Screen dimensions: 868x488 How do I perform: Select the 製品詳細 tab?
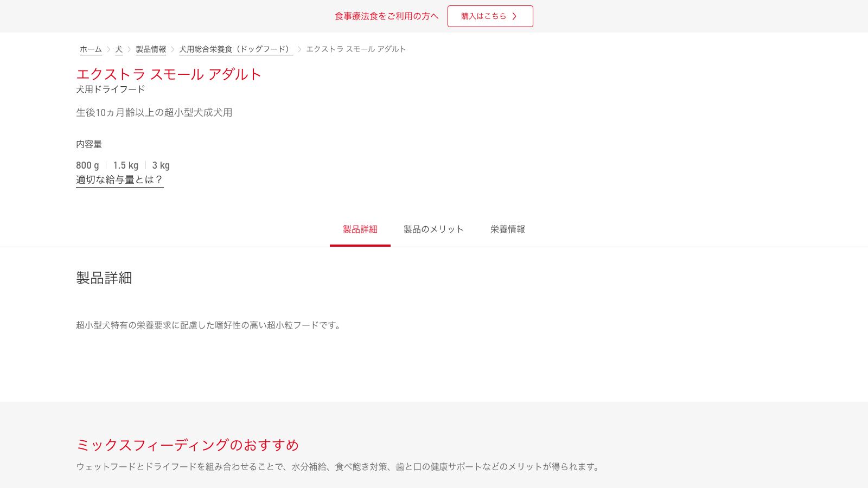[x=360, y=229]
